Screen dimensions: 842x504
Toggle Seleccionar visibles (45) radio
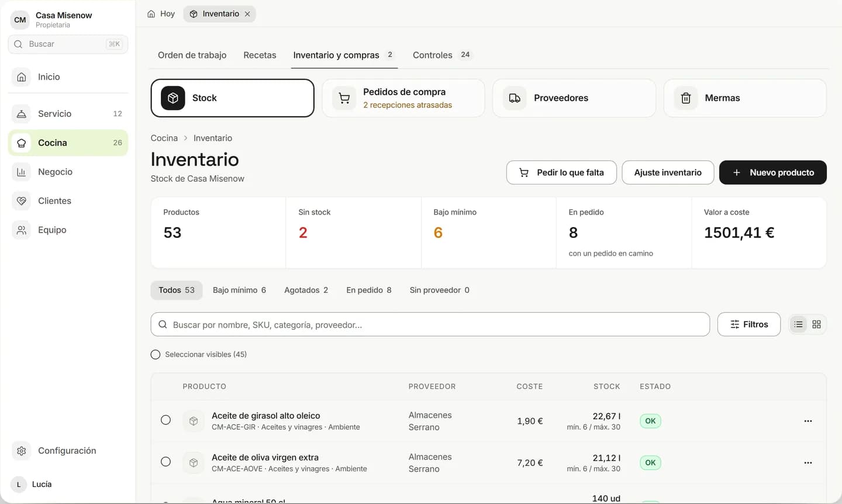coord(156,354)
